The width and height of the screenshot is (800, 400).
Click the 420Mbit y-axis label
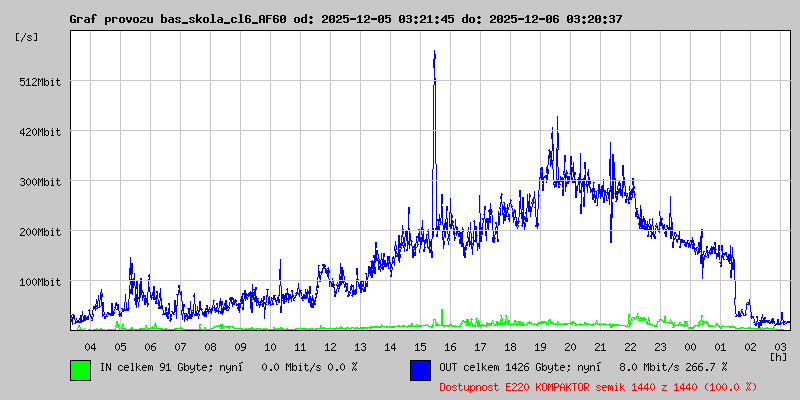pos(40,132)
